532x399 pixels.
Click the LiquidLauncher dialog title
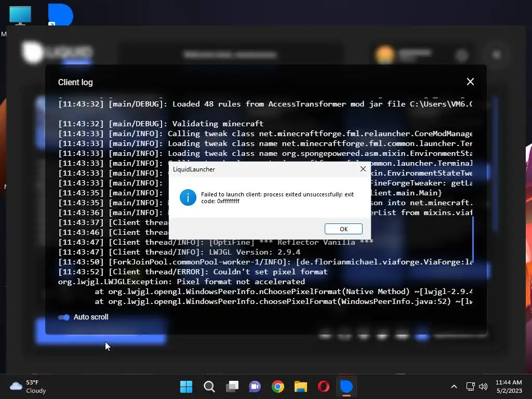click(194, 169)
